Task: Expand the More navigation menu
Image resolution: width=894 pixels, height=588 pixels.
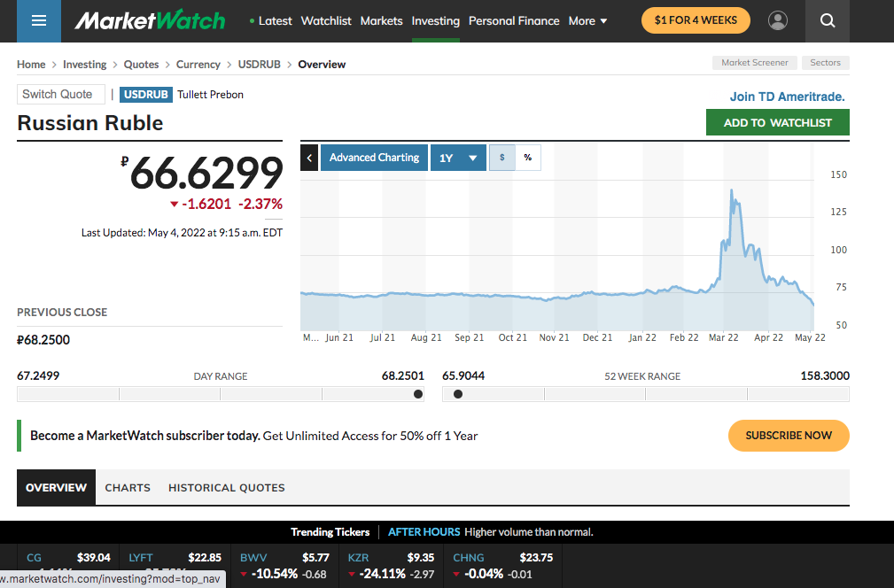Action: [x=587, y=21]
